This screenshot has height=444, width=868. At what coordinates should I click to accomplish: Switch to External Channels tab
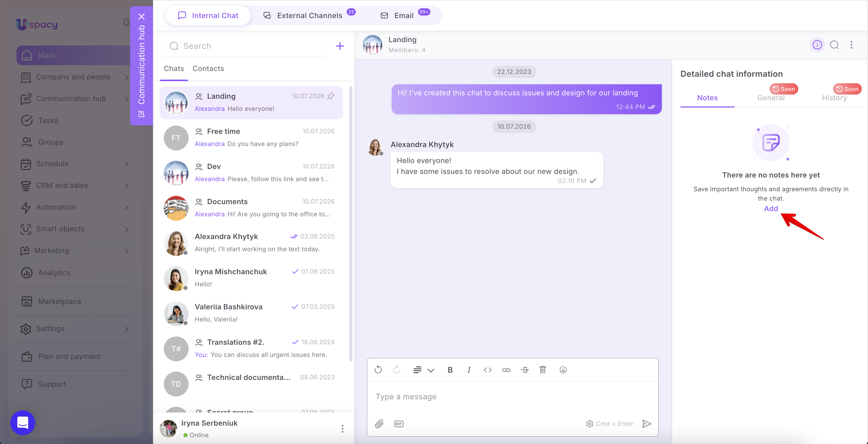pyautogui.click(x=309, y=16)
